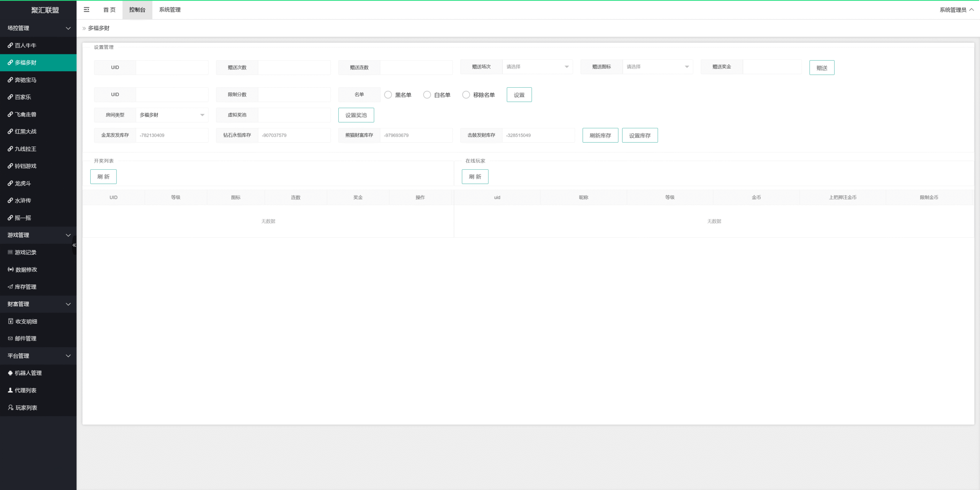Open 收支明细 with the ledger icon

[x=26, y=321]
